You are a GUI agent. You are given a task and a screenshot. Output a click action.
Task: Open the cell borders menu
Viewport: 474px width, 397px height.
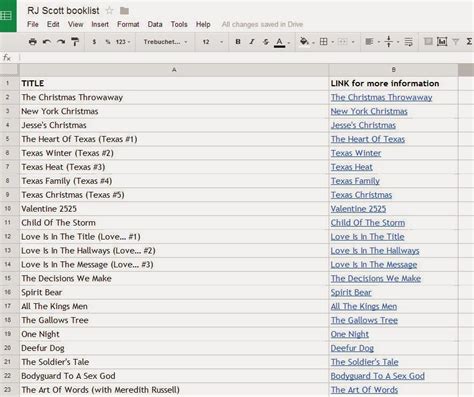tap(326, 42)
